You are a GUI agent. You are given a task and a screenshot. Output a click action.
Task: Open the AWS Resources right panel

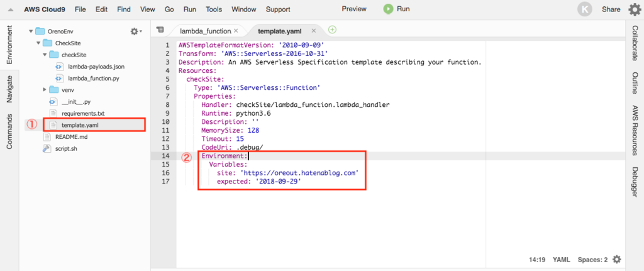point(635,130)
